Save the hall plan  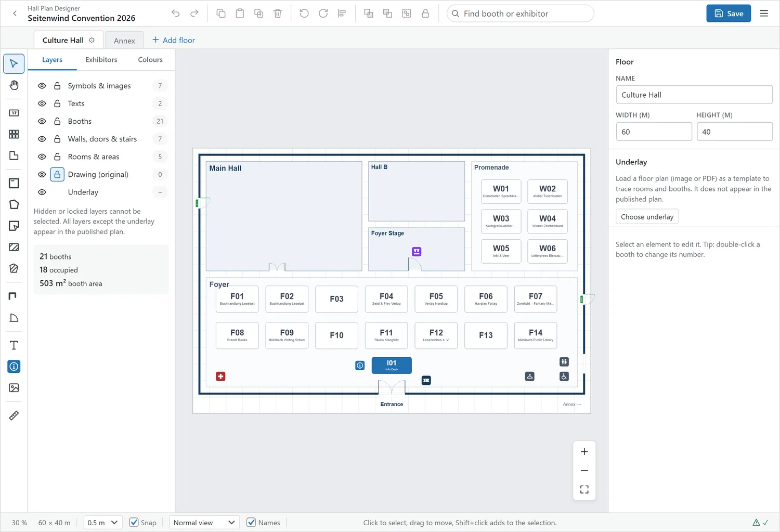coord(729,14)
